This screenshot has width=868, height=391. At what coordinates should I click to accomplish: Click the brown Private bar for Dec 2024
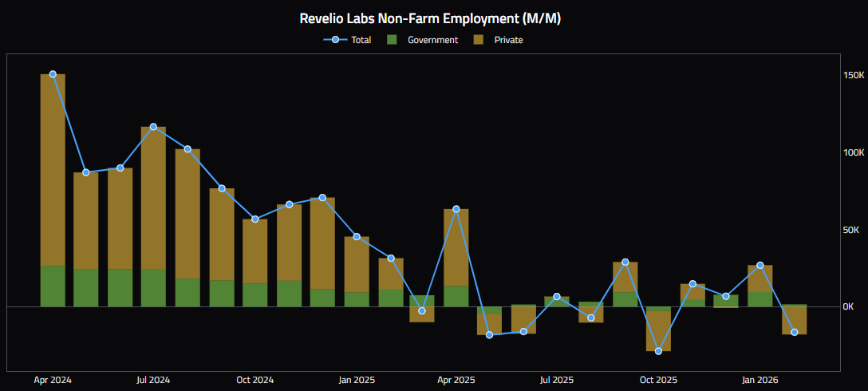[x=322, y=243]
